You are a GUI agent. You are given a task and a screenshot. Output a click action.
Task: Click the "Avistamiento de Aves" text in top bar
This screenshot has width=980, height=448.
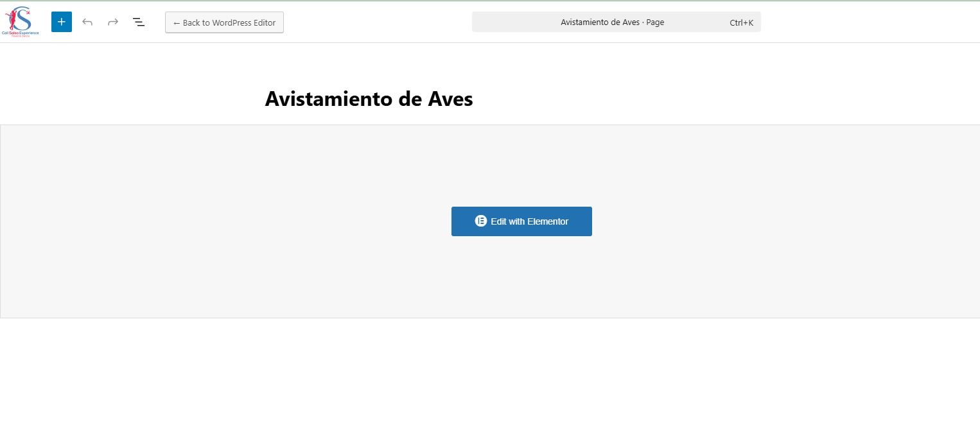600,22
